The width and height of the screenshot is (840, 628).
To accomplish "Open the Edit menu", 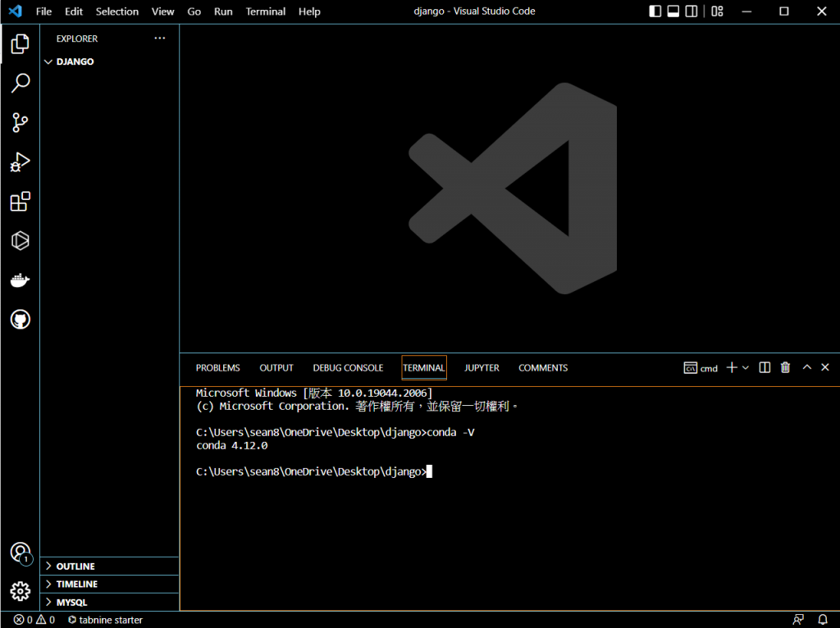I will point(73,11).
